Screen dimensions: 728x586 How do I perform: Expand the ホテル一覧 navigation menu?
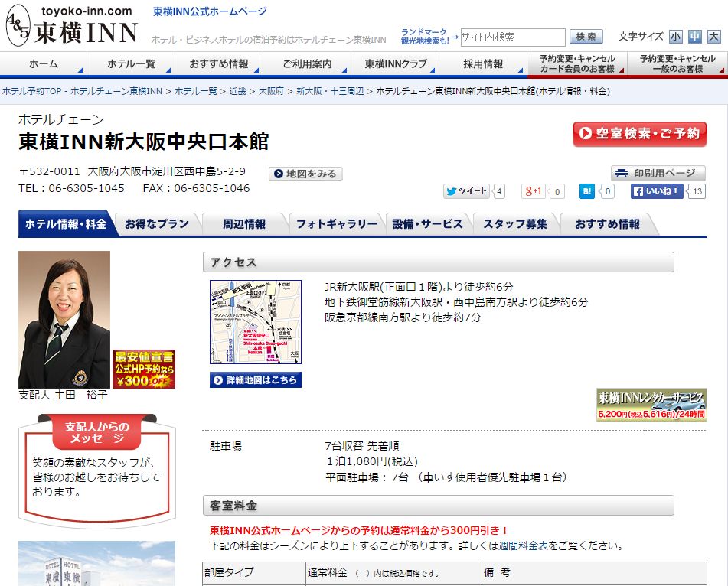[131, 64]
